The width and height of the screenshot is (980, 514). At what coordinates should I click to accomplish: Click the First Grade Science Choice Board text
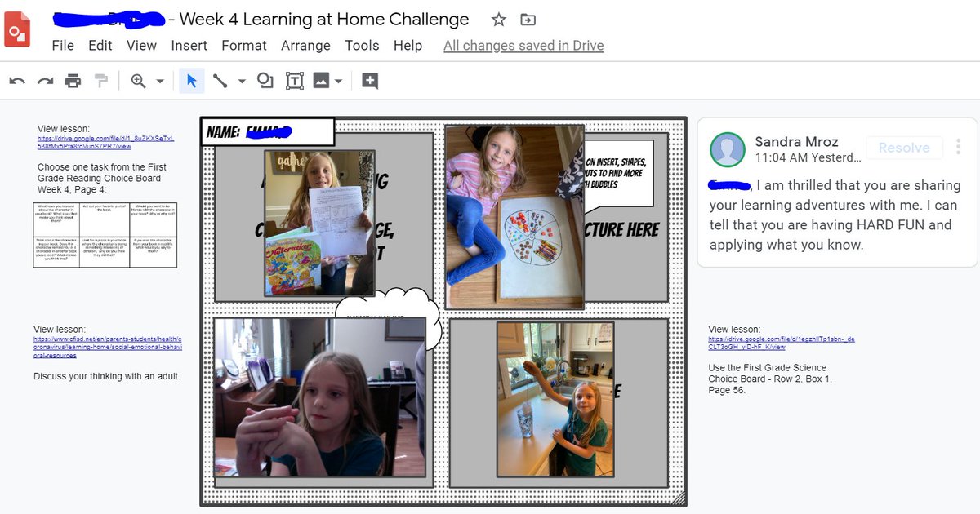pos(770,379)
